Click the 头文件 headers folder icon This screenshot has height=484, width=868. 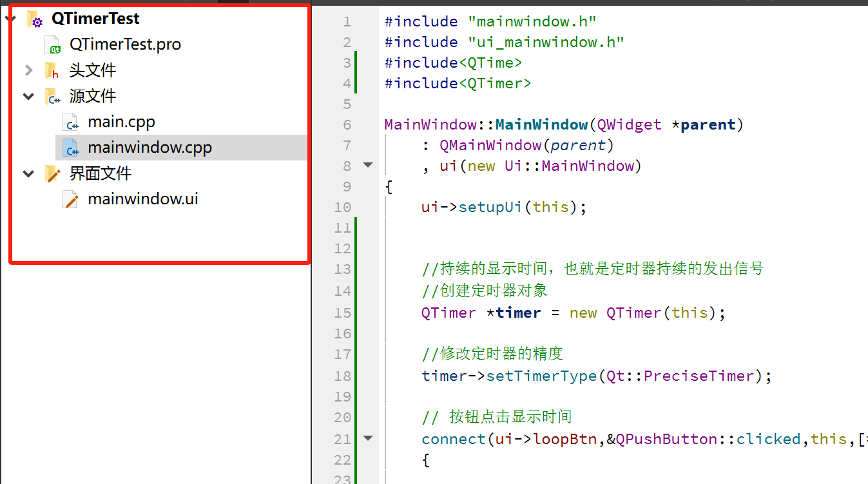tap(52, 70)
